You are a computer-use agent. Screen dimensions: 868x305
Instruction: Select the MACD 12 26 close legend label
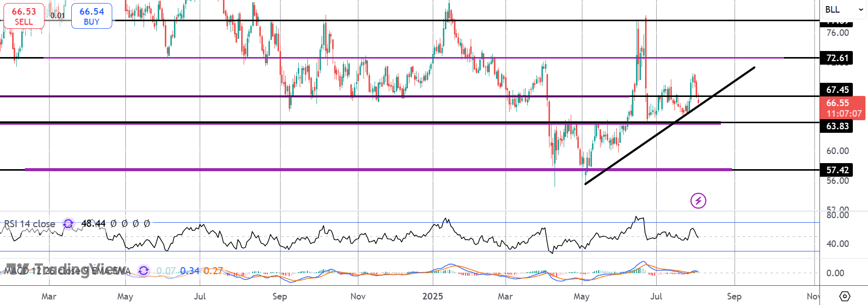tap(67, 271)
